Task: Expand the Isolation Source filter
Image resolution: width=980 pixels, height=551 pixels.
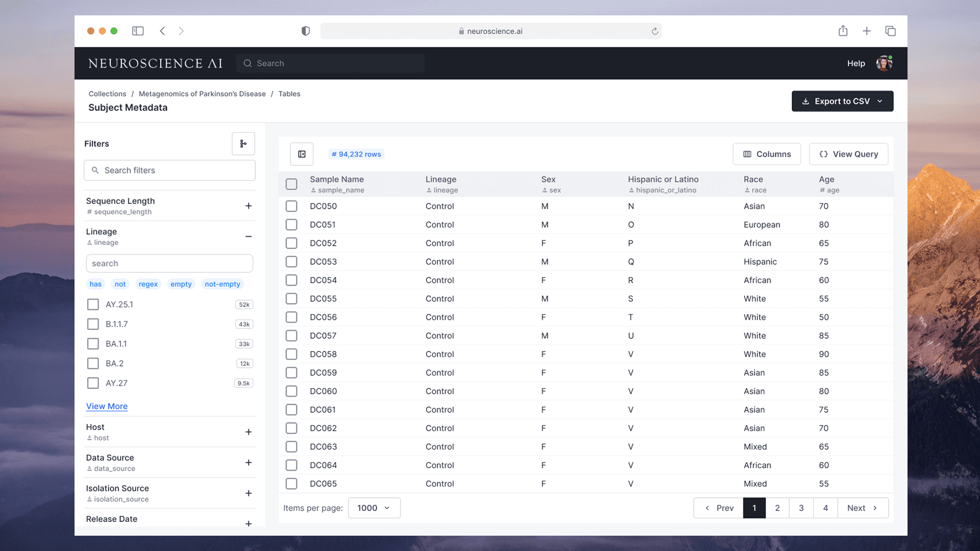Action: click(x=249, y=493)
